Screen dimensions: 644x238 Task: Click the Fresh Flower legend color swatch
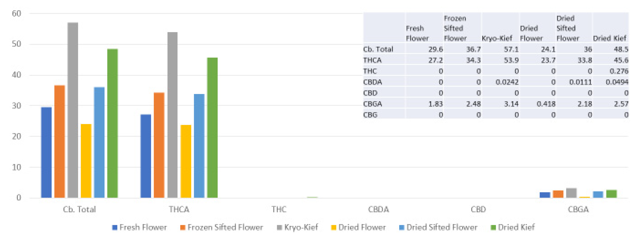115,227
